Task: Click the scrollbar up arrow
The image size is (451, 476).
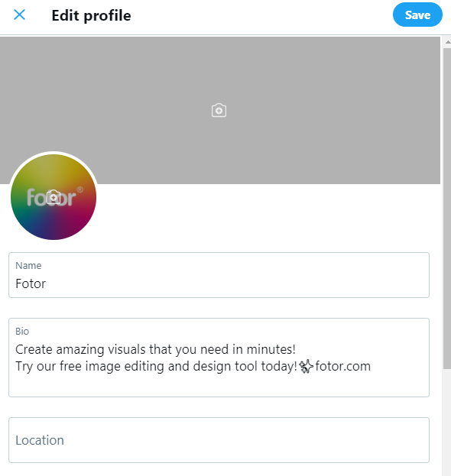Action: click(x=448, y=42)
